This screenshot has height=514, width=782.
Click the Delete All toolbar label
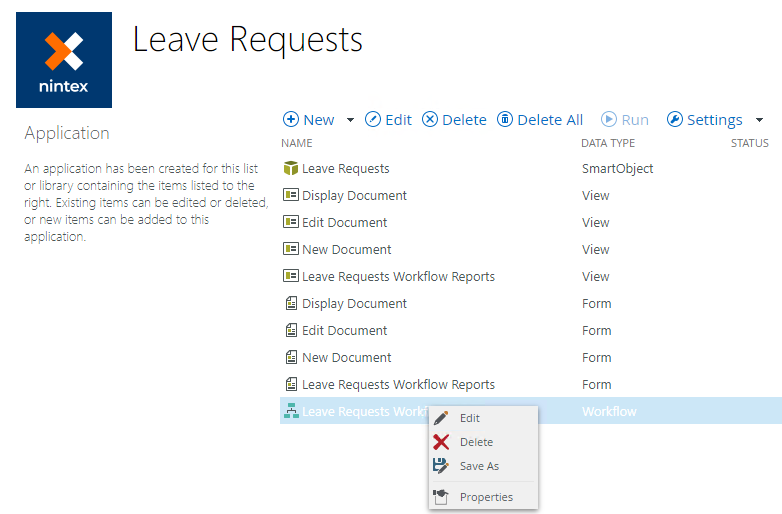550,120
